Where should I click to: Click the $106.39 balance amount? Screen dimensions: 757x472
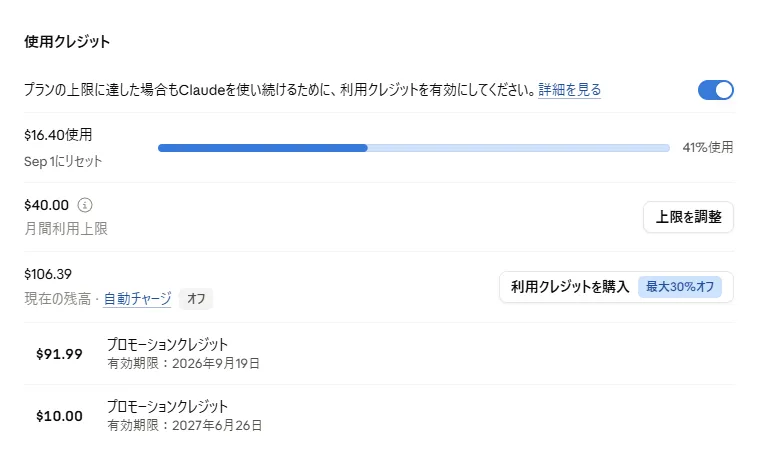(48, 274)
